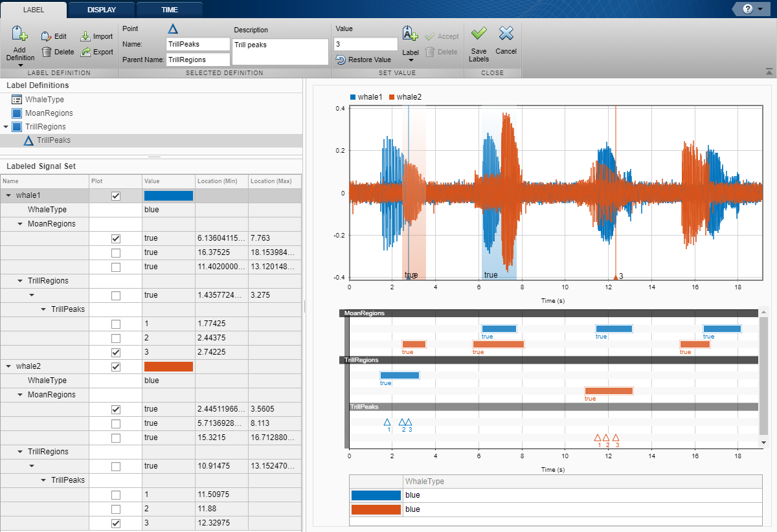Click the Value input field
This screenshot has height=532, width=777.
[x=365, y=44]
